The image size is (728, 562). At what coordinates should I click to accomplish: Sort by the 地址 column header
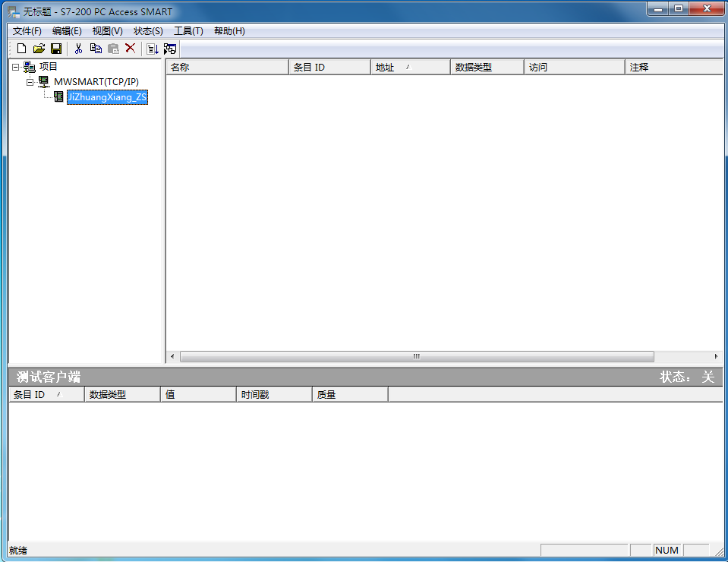click(x=410, y=68)
